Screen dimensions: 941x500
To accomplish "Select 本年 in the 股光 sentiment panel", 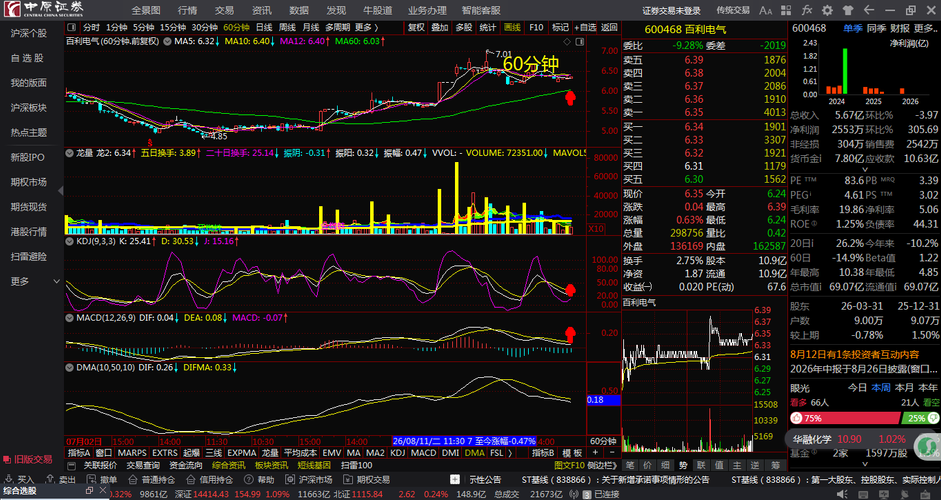I will [x=928, y=388].
